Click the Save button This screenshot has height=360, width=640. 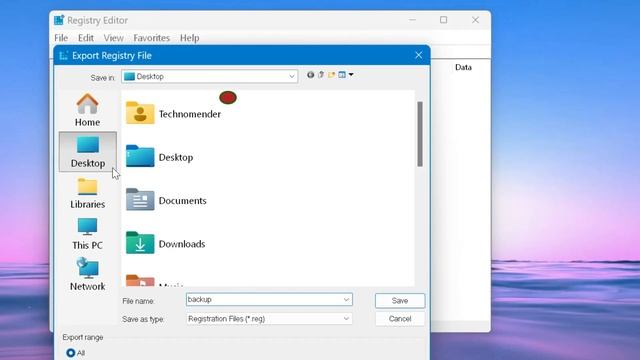[x=400, y=301]
